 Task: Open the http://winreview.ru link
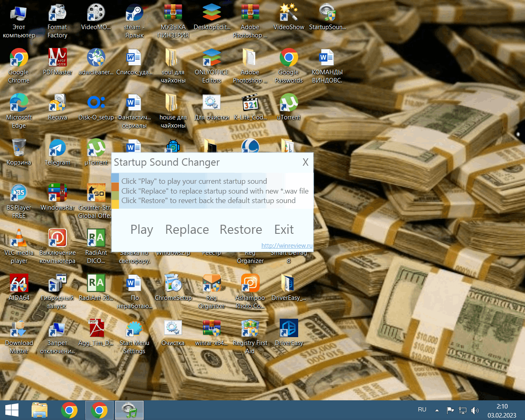click(287, 246)
